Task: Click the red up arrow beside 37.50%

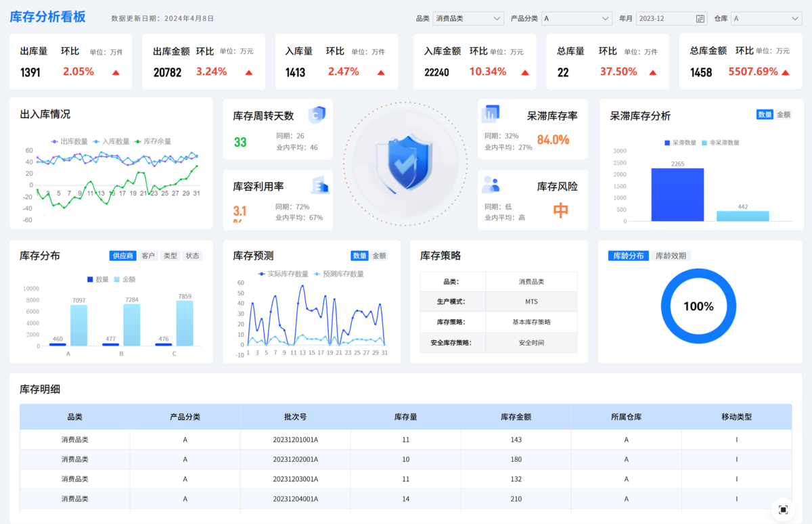Action: tap(653, 72)
